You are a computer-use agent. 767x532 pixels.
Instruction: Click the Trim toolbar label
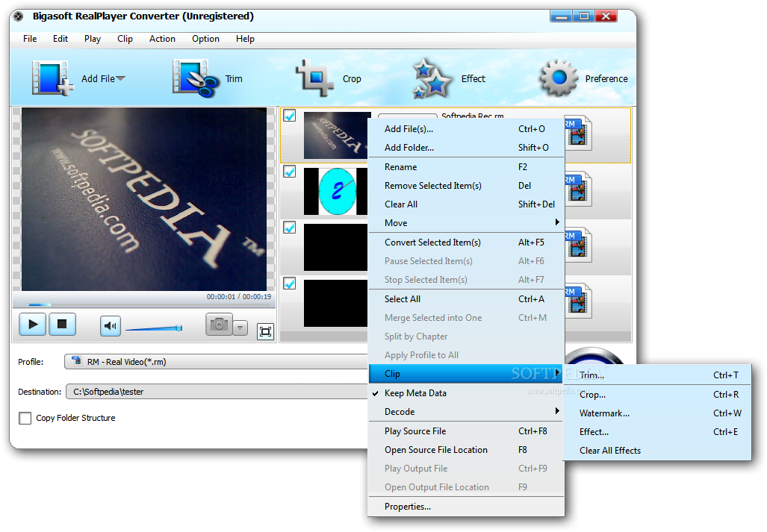tap(234, 78)
